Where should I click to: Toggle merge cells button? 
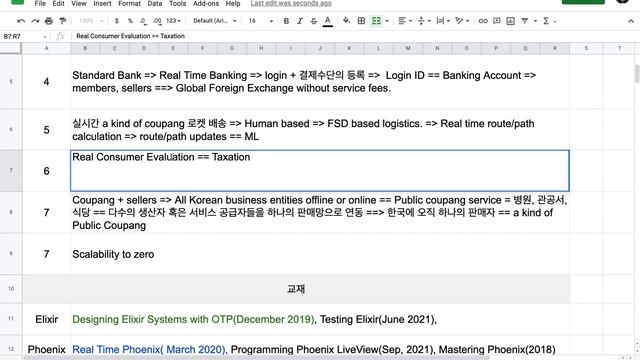coord(376,21)
